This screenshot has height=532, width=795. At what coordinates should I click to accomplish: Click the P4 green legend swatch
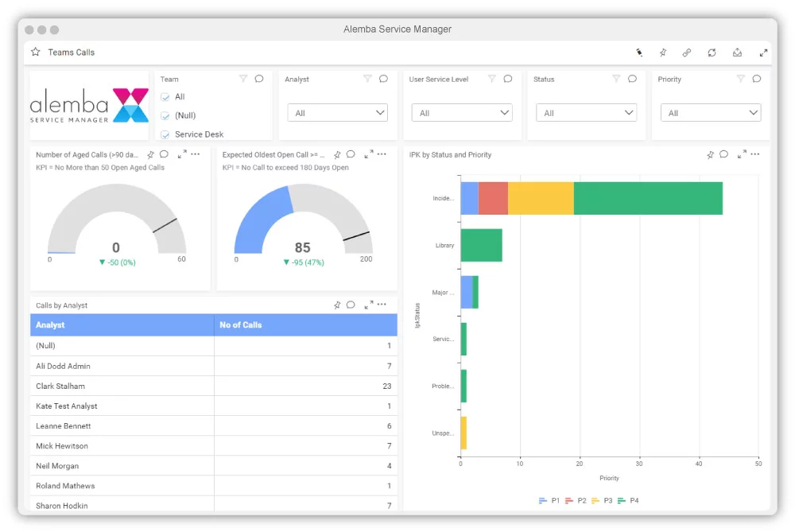621,501
